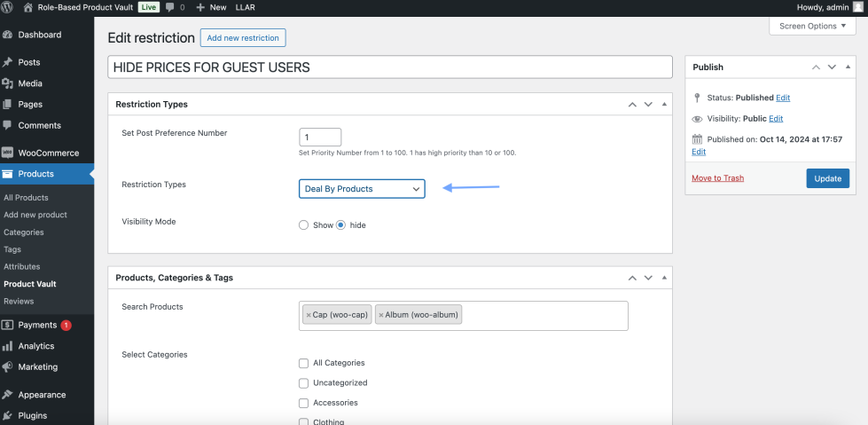This screenshot has height=425, width=868.
Task: Select the hide visibility mode radio
Action: click(340, 225)
